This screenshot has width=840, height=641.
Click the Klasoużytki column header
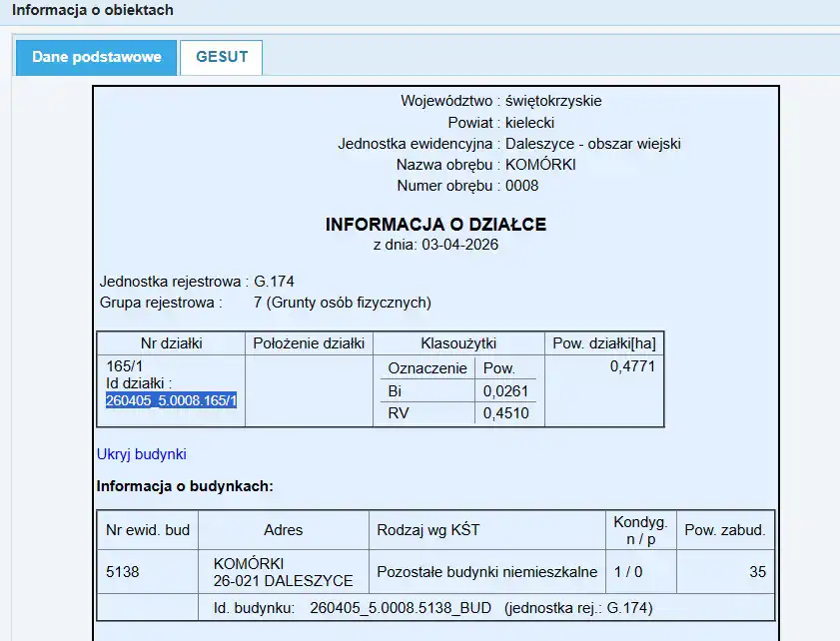point(457,343)
